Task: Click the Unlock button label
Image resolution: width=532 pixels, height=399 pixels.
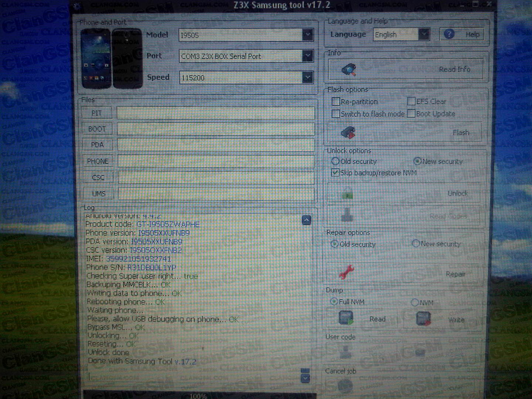Action: click(457, 194)
